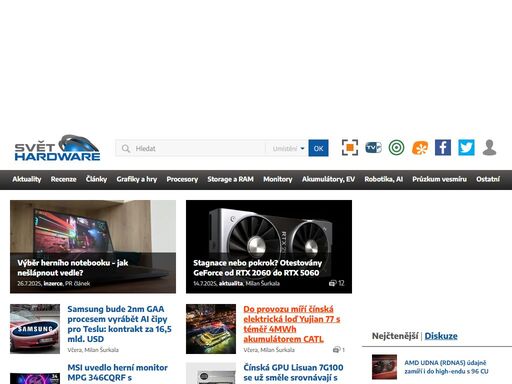The height and width of the screenshot is (384, 512).
Task: Go to Grafiky a hry section
Action: [x=137, y=179]
